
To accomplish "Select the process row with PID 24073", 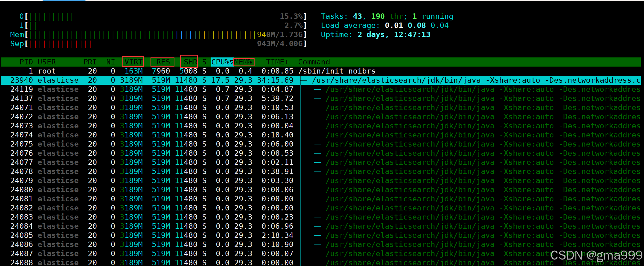I will tap(321, 126).
